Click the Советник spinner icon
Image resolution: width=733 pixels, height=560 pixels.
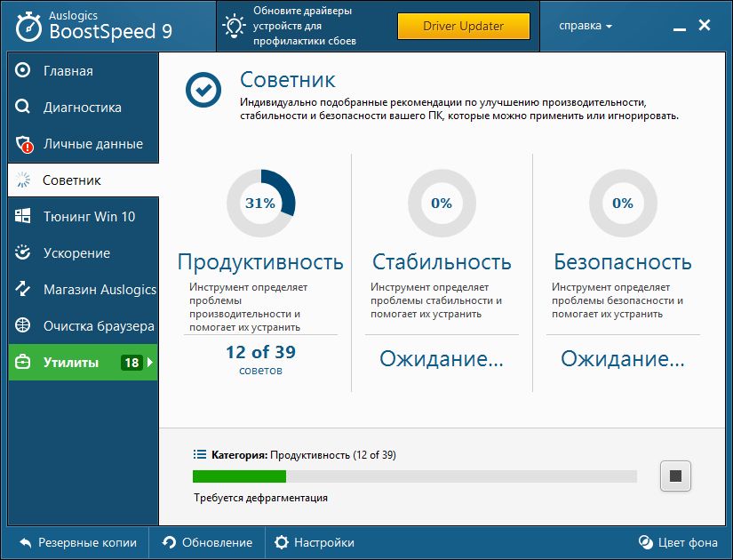[22, 180]
